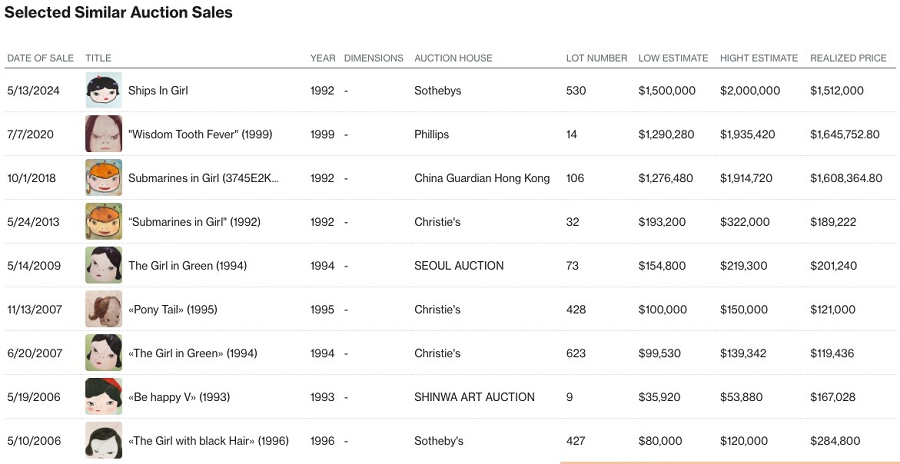Select the China Guardian Hong Kong cell
Image resolution: width=900 pixels, height=464 pixels.
[482, 178]
